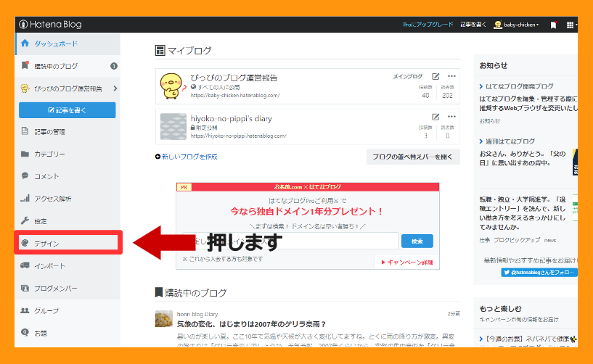Open more options for ぴっぴのブログ運営報告 blog
593x364 pixels.
(451, 76)
